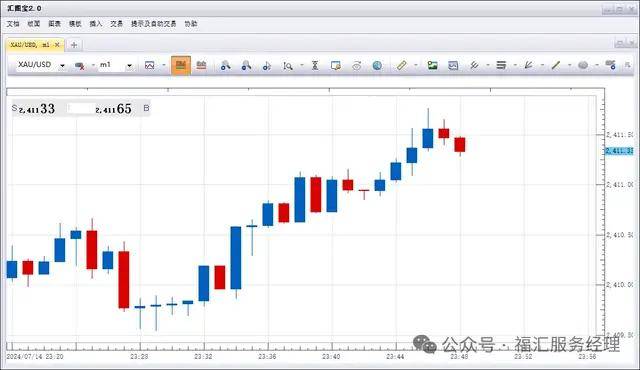Toggle the eye visibility icon in toolbar

[x=356, y=65]
